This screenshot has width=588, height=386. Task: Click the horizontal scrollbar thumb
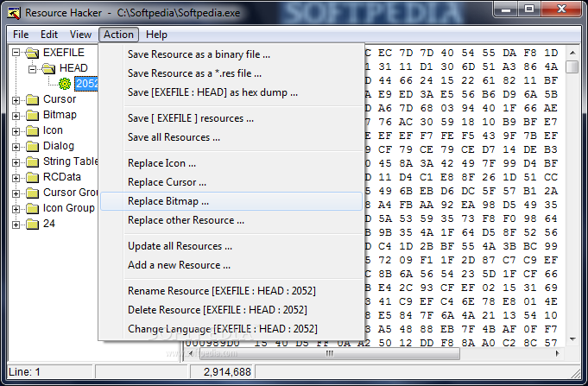(x=329, y=353)
